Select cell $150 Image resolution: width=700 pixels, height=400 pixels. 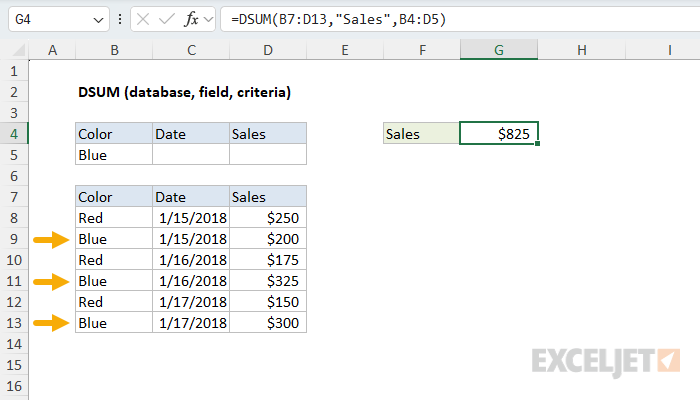click(268, 301)
